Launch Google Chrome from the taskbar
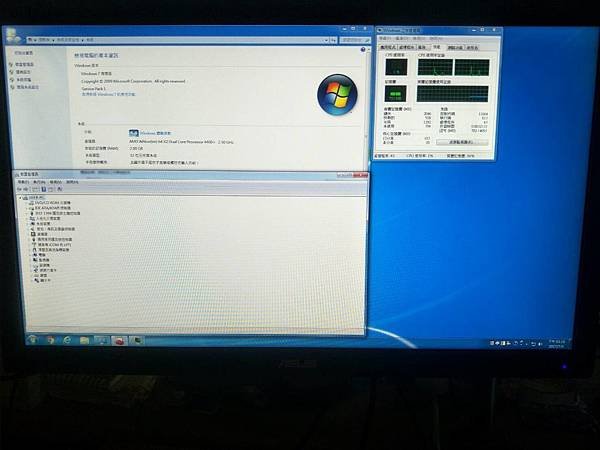The height and width of the screenshot is (450, 600). pos(50,340)
